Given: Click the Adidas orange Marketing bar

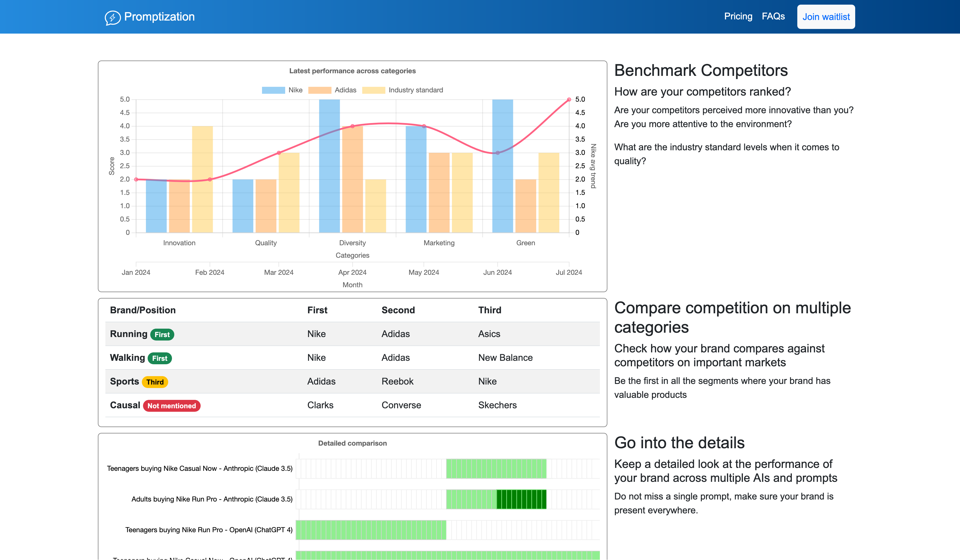Looking at the screenshot, I should click(x=439, y=192).
